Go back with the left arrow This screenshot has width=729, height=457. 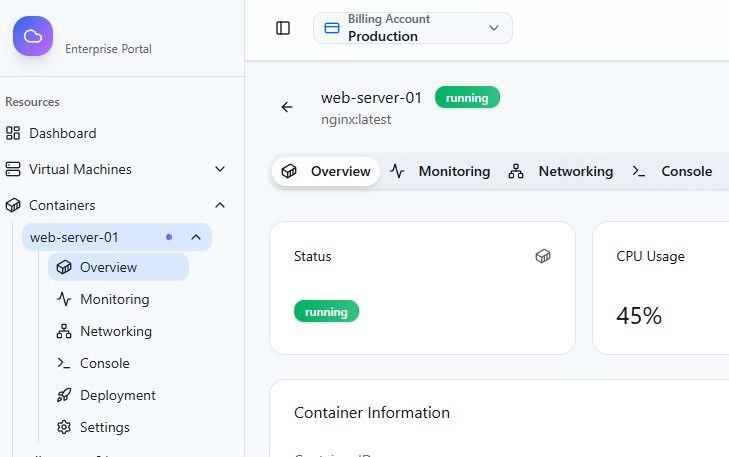(287, 107)
